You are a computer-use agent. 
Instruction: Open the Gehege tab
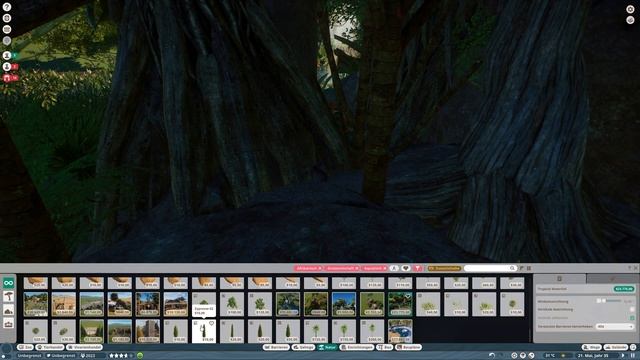coord(304,347)
